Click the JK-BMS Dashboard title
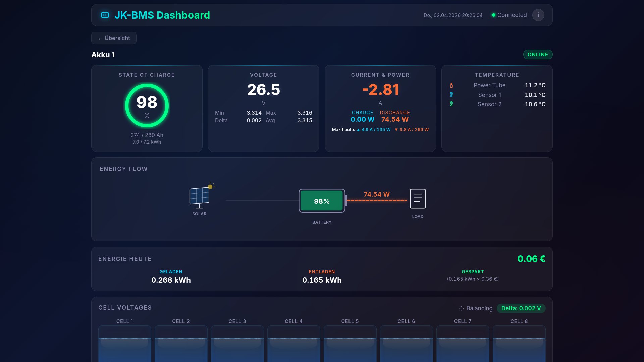This screenshot has width=644, height=362. pyautogui.click(x=163, y=15)
